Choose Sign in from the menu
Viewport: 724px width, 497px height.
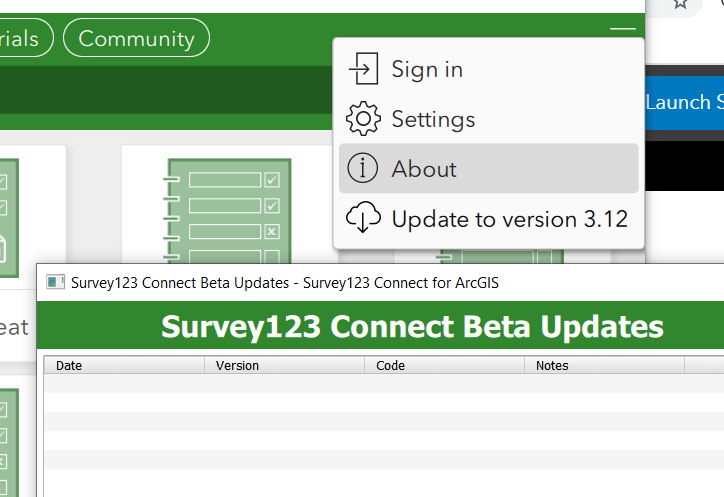pyautogui.click(x=427, y=69)
